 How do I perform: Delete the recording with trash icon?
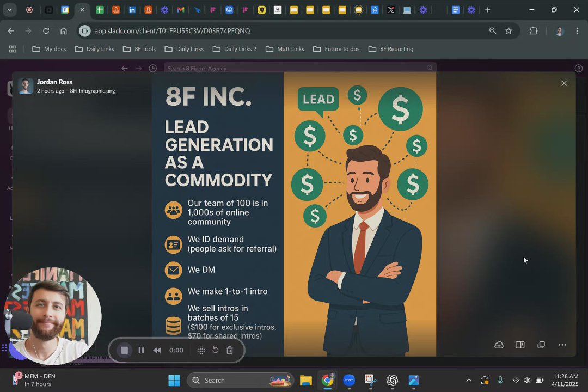click(x=230, y=350)
